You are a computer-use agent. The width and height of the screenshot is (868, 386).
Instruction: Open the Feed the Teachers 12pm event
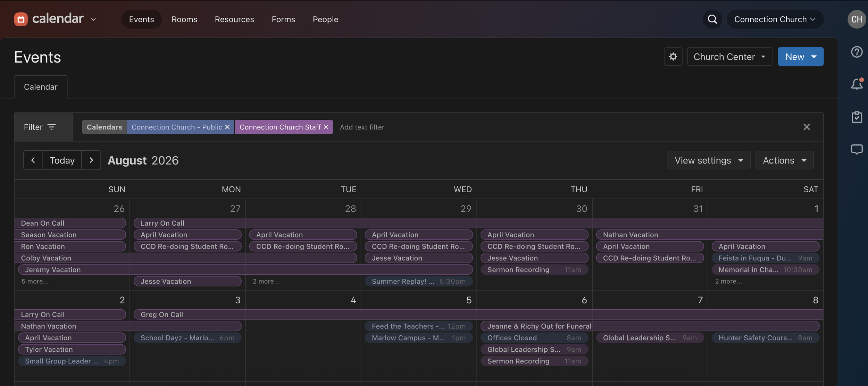[x=419, y=326]
